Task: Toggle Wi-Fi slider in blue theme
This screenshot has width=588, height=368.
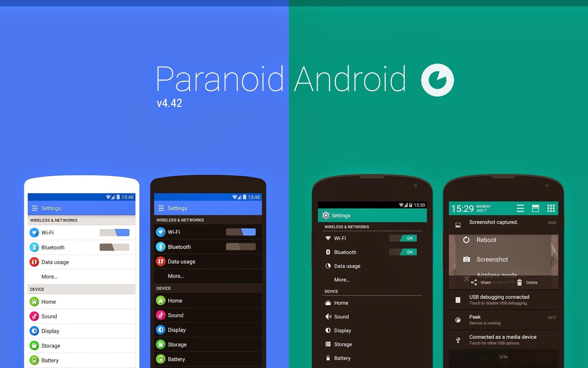Action: click(x=115, y=233)
